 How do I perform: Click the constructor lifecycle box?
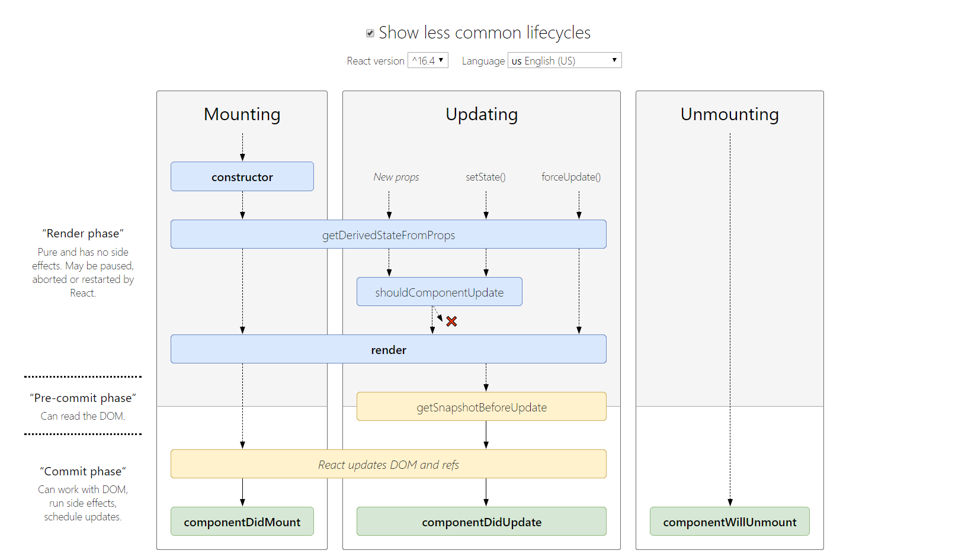[x=242, y=177]
